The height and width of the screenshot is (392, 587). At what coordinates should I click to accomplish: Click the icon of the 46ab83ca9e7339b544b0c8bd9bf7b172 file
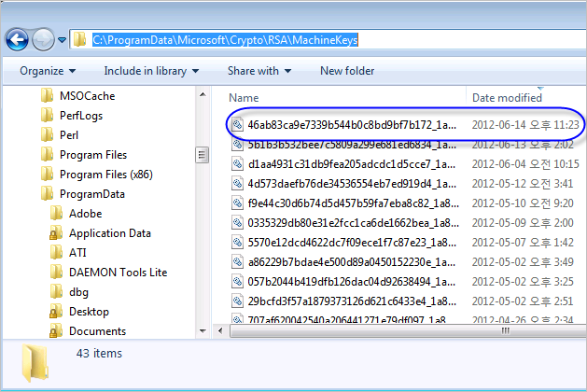pyautogui.click(x=237, y=125)
